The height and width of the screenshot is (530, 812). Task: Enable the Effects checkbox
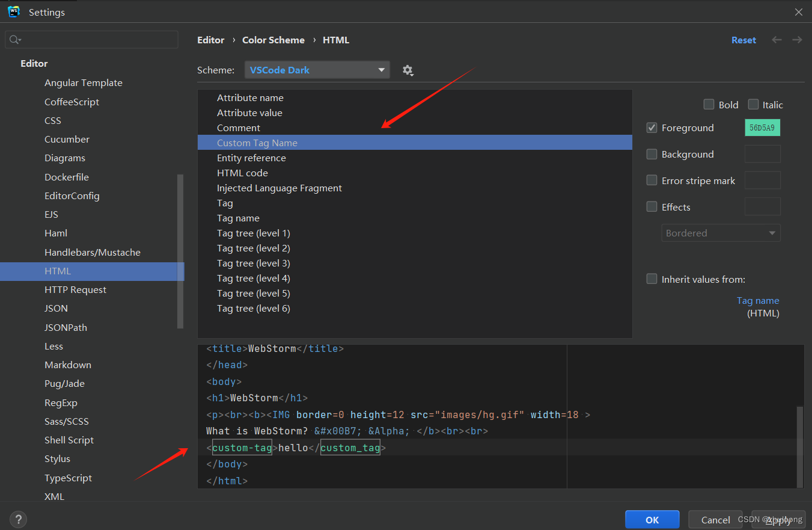tap(652, 206)
